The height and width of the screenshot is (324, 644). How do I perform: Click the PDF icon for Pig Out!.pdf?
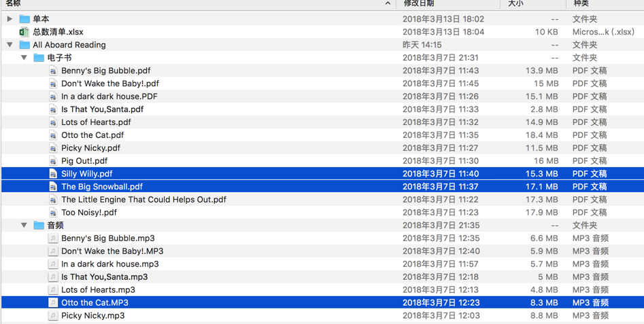pos(53,161)
